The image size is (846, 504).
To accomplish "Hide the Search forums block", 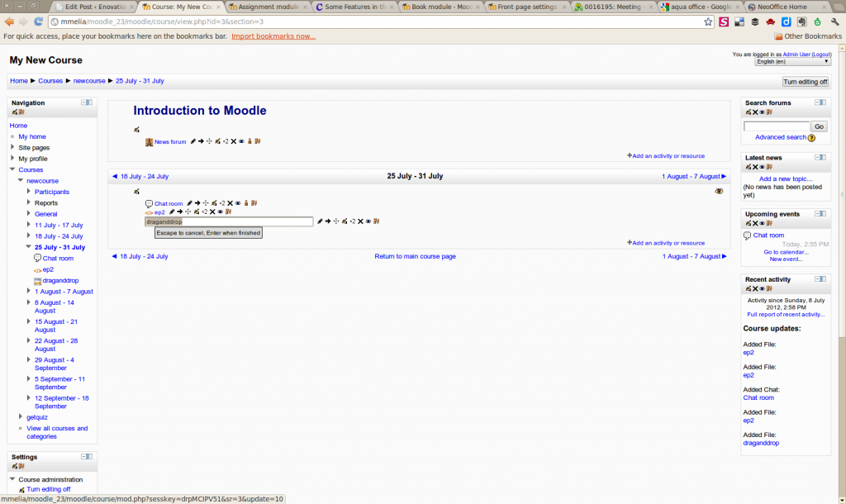I will [x=763, y=112].
